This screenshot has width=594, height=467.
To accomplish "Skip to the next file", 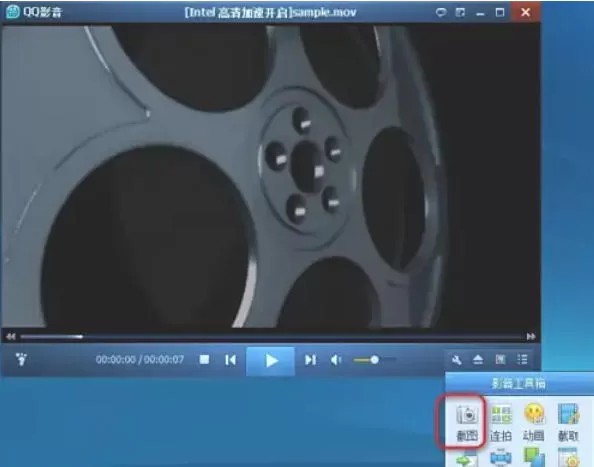I will [x=310, y=360].
